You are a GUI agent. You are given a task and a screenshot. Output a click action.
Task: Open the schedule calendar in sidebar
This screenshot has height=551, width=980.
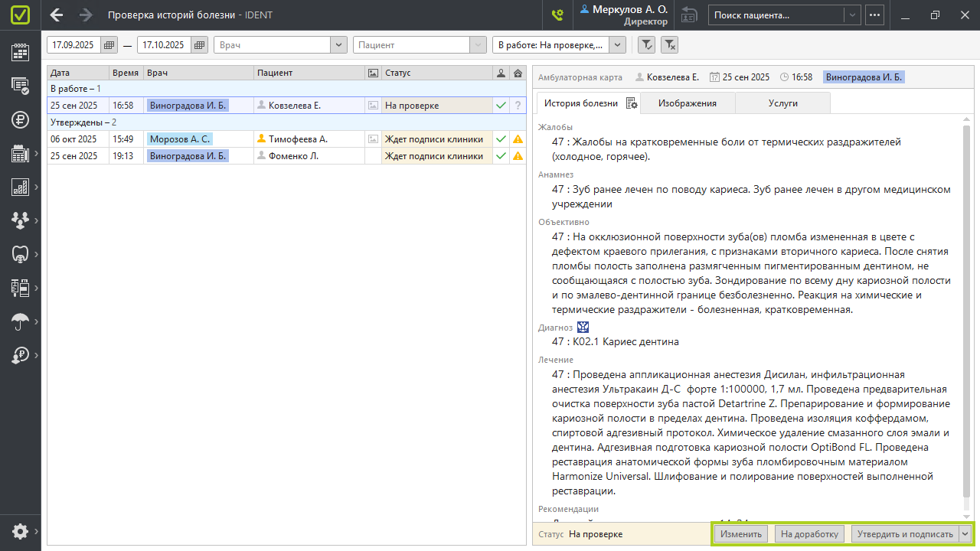tap(20, 52)
